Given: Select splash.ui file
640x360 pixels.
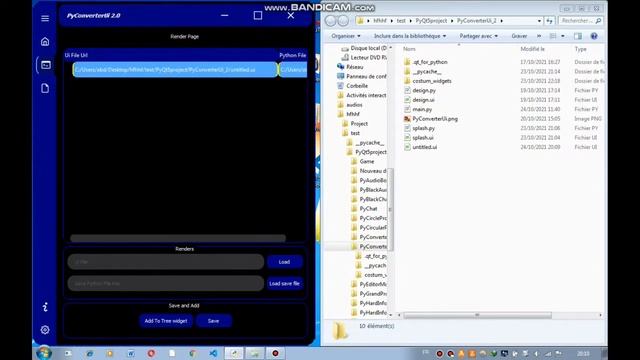Looking at the screenshot, I should 423,138.
